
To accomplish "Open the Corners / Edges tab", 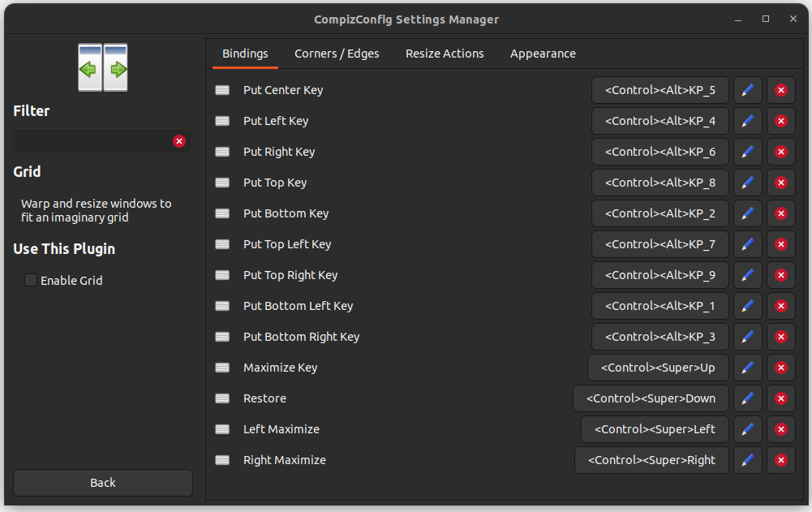I will click(x=337, y=54).
